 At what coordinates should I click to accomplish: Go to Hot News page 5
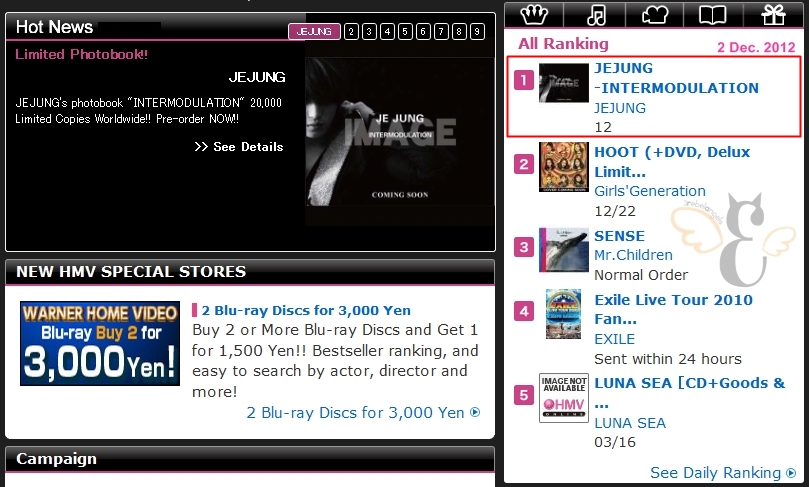405,31
